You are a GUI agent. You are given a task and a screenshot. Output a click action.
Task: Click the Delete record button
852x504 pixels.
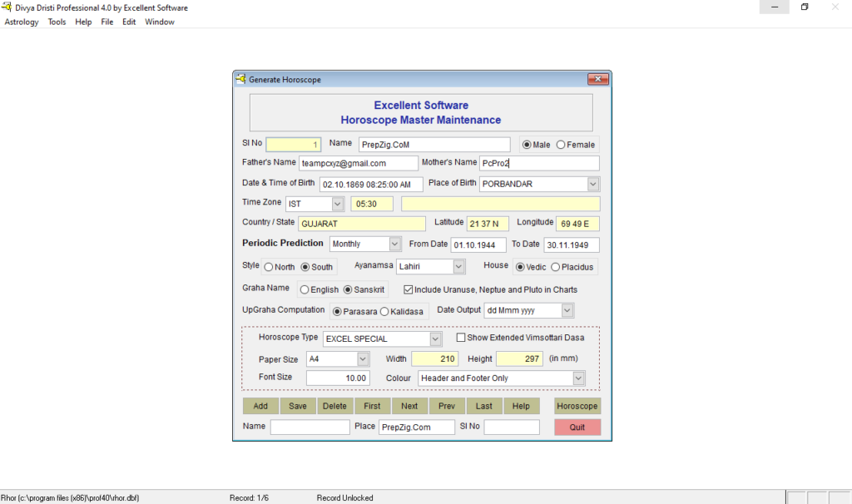(x=334, y=406)
